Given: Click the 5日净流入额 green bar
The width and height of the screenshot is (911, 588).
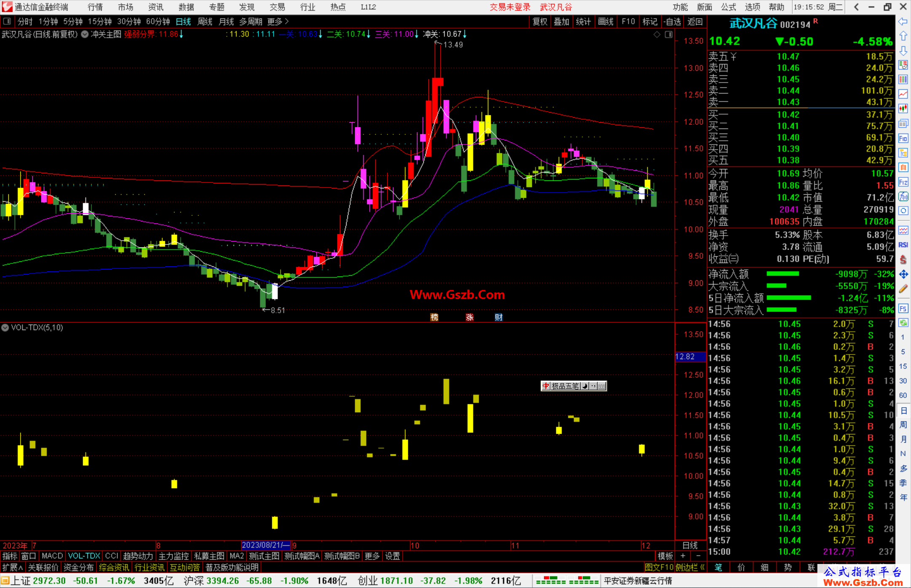Looking at the screenshot, I should pos(789,298).
